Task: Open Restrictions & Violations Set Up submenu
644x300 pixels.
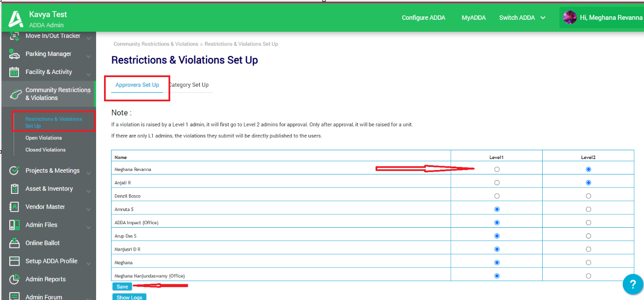Action: 54,122
